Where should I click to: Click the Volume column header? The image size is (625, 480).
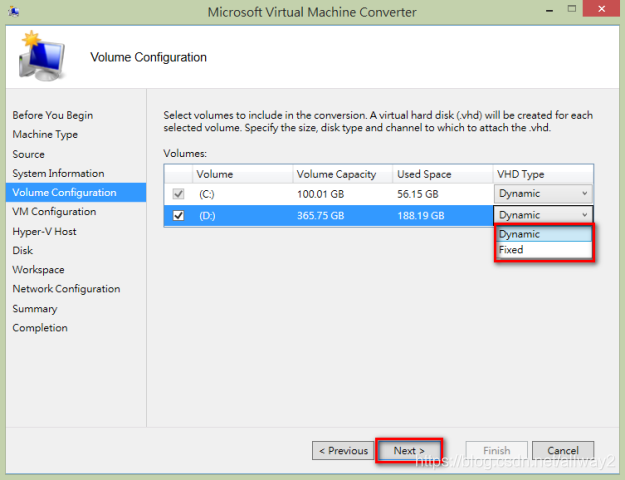coord(242,174)
